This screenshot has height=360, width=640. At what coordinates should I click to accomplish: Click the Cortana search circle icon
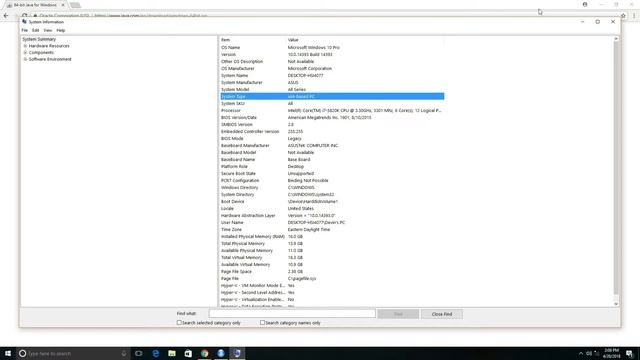click(22, 353)
